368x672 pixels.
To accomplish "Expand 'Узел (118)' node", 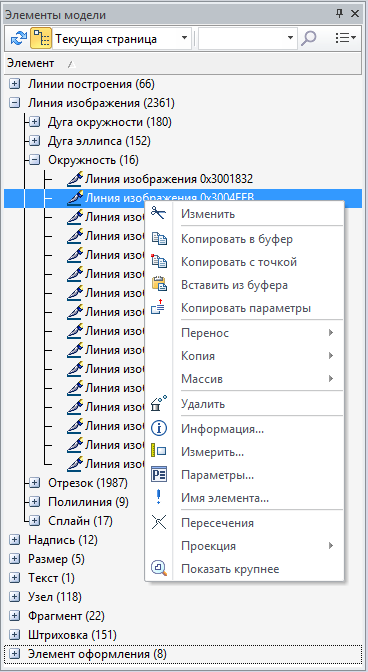I will click(x=15, y=597).
